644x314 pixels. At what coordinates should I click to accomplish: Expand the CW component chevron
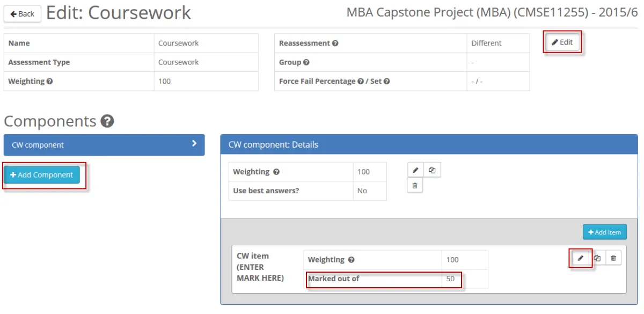coord(194,144)
